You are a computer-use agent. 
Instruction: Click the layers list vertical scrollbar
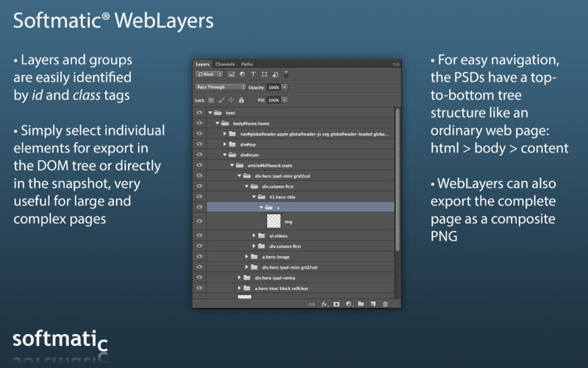click(398, 180)
